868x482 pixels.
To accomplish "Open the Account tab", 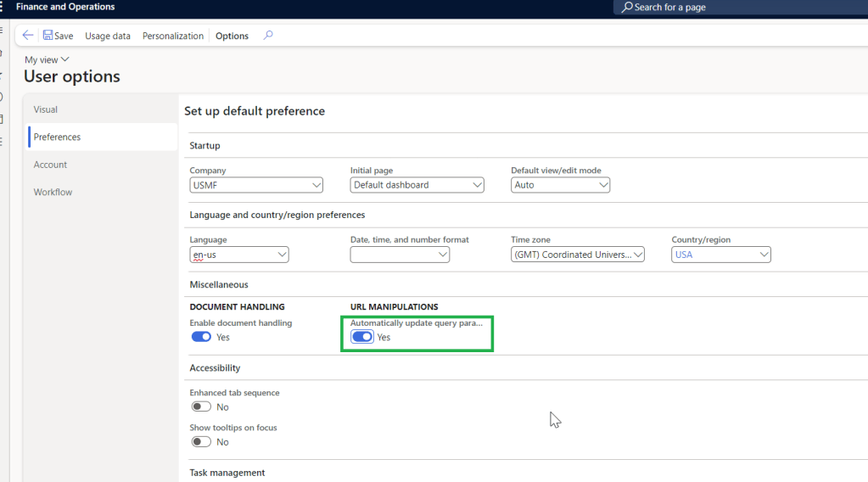I will pos(50,165).
